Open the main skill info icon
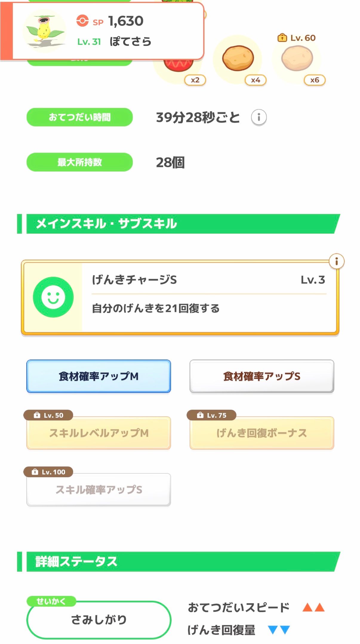360x644 pixels. pos(336,261)
